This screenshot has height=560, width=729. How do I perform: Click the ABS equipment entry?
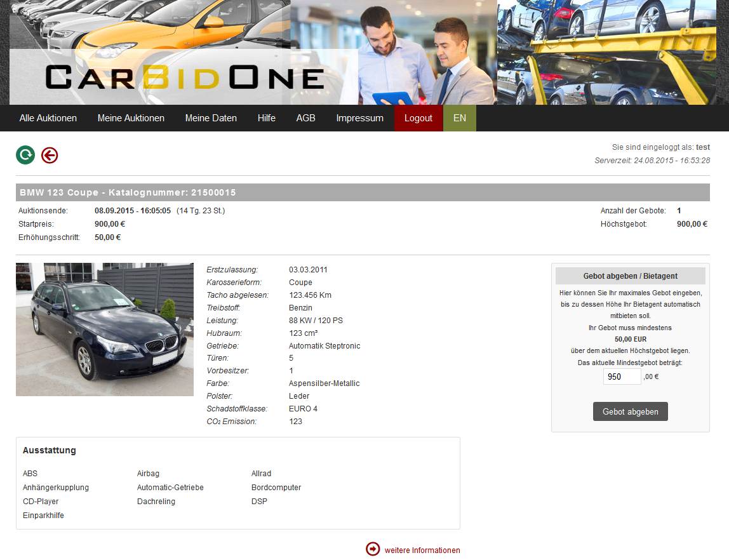pyautogui.click(x=30, y=474)
